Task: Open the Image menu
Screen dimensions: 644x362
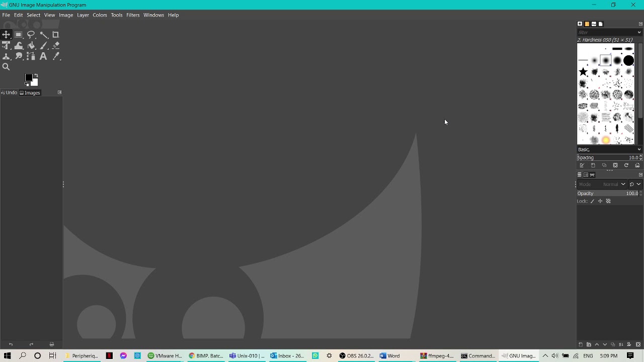Action: 66,15
